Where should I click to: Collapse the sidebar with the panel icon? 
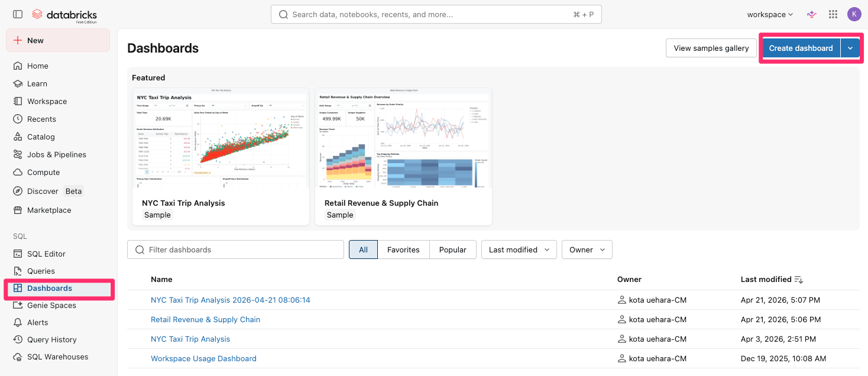click(x=18, y=14)
